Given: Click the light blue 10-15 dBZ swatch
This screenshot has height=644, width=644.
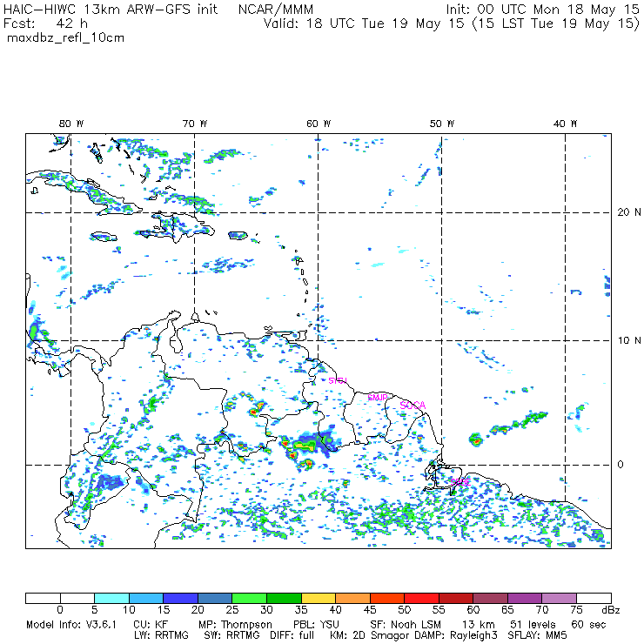Looking at the screenshot, I should click(x=146, y=598).
